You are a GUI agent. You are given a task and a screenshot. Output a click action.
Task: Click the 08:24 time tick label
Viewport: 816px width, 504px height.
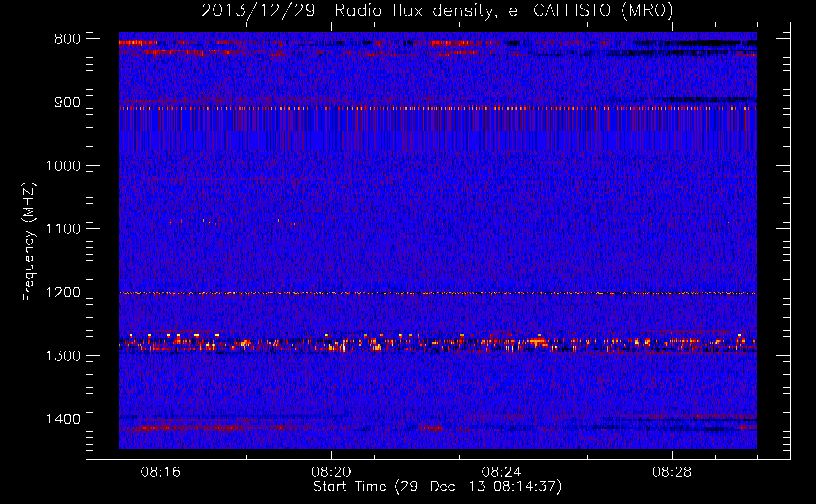(502, 472)
